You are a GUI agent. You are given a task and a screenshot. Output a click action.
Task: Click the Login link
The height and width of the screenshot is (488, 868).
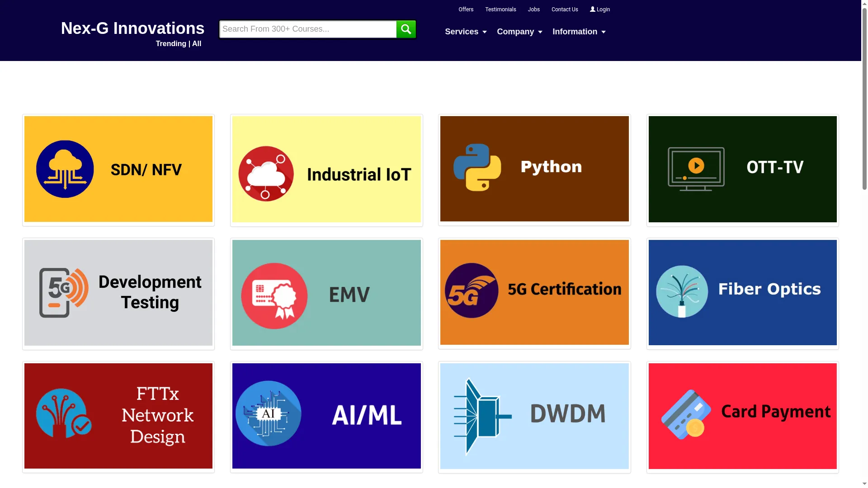pos(600,9)
